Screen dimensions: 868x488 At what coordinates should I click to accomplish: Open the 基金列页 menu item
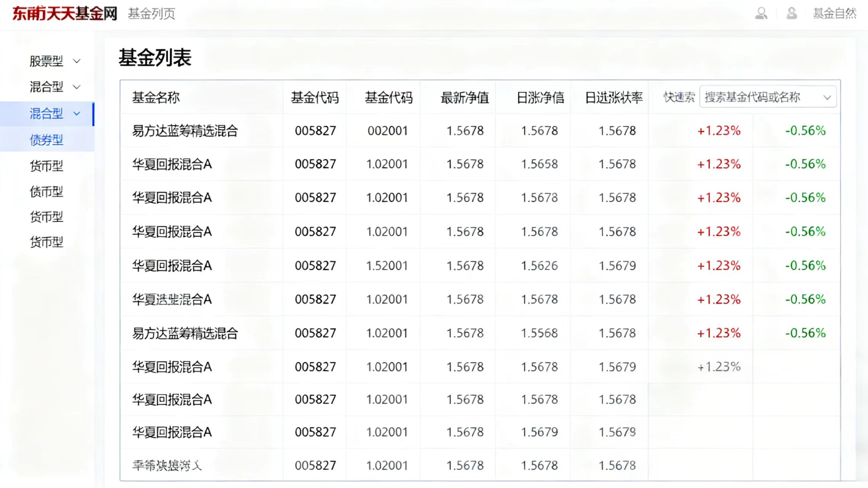point(151,14)
